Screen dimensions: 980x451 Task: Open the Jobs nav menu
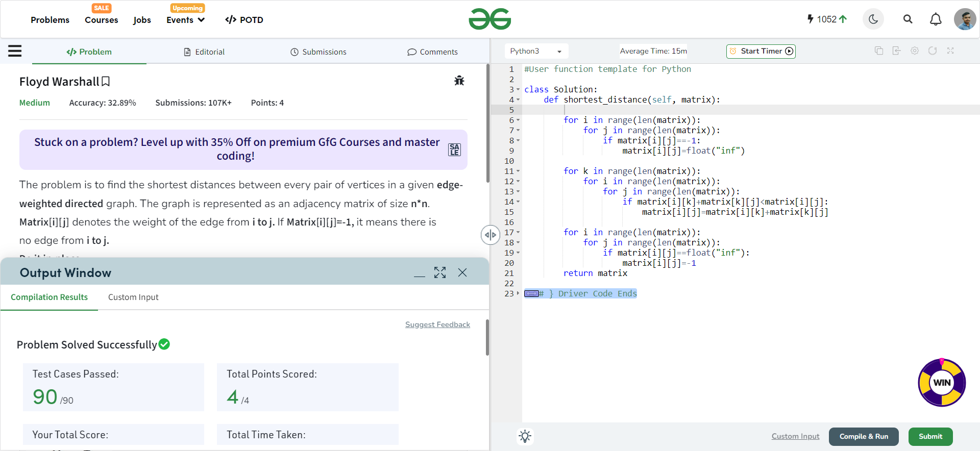(142, 20)
